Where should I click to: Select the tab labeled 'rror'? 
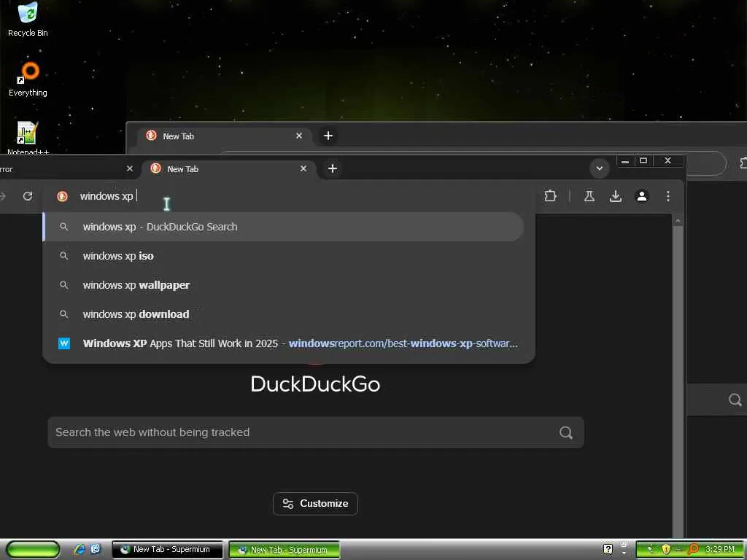pyautogui.click(x=66, y=169)
